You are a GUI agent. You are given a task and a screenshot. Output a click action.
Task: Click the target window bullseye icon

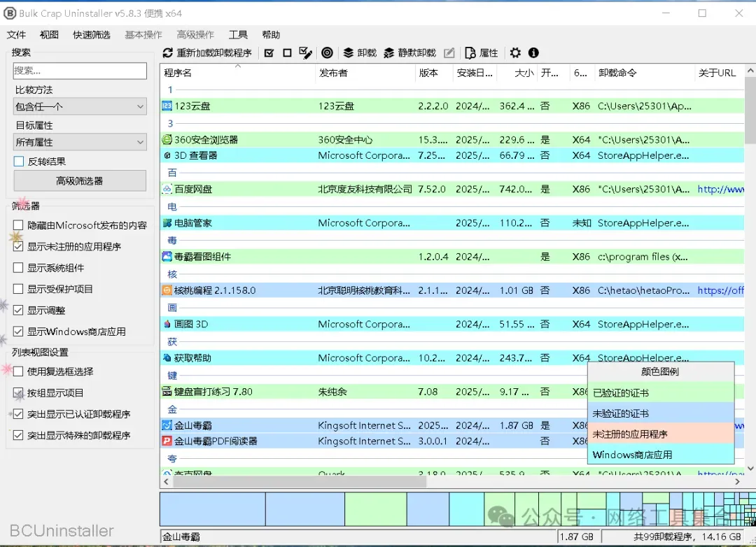pos(327,53)
